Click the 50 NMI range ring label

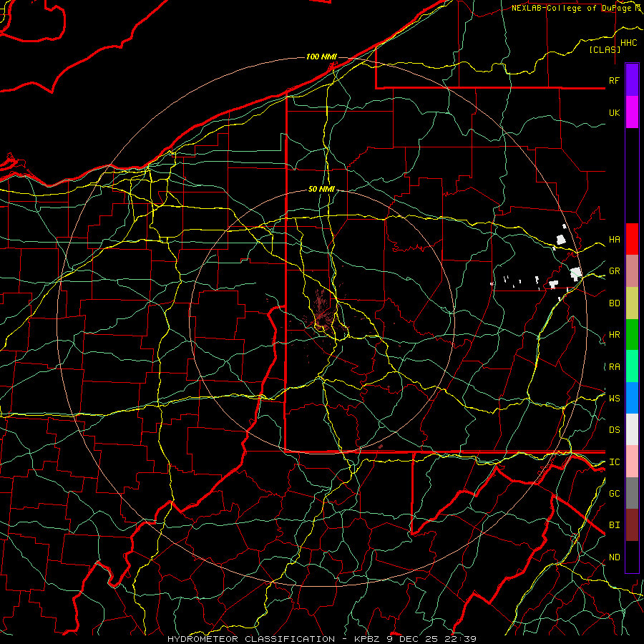point(321,189)
